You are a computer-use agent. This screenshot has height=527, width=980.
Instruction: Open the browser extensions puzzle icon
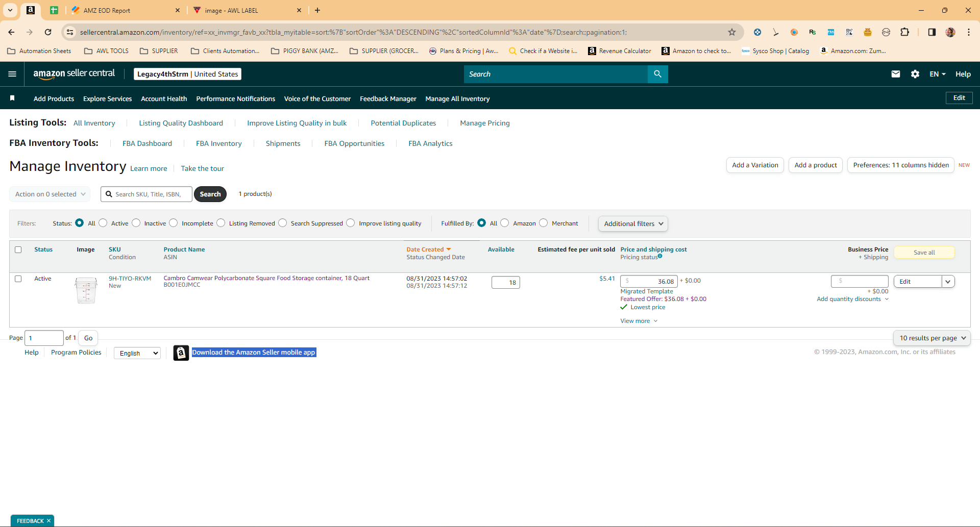[904, 32]
